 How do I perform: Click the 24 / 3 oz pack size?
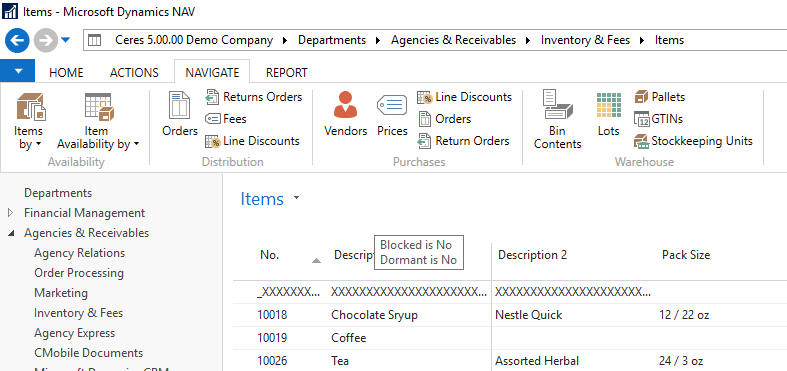point(681,360)
